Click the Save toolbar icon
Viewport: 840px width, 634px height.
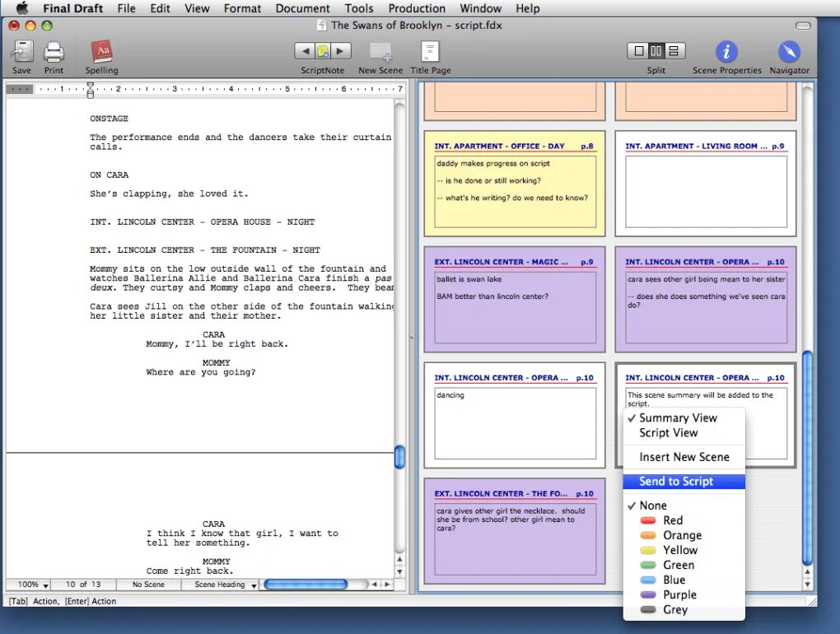pyautogui.click(x=22, y=52)
